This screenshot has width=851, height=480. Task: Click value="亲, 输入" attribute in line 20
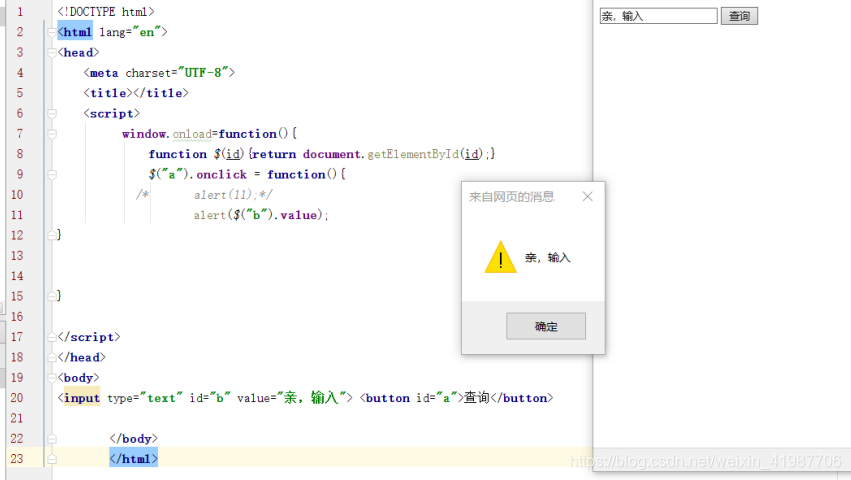click(291, 398)
